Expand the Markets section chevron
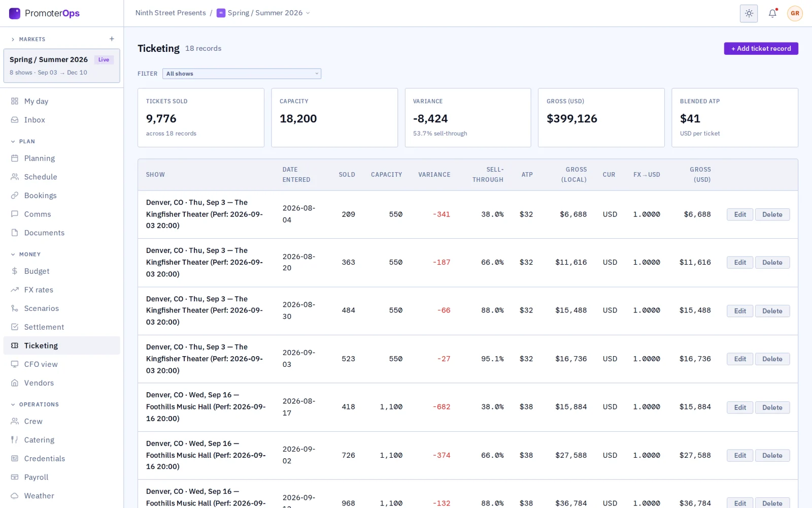The width and height of the screenshot is (812, 508). tap(13, 39)
